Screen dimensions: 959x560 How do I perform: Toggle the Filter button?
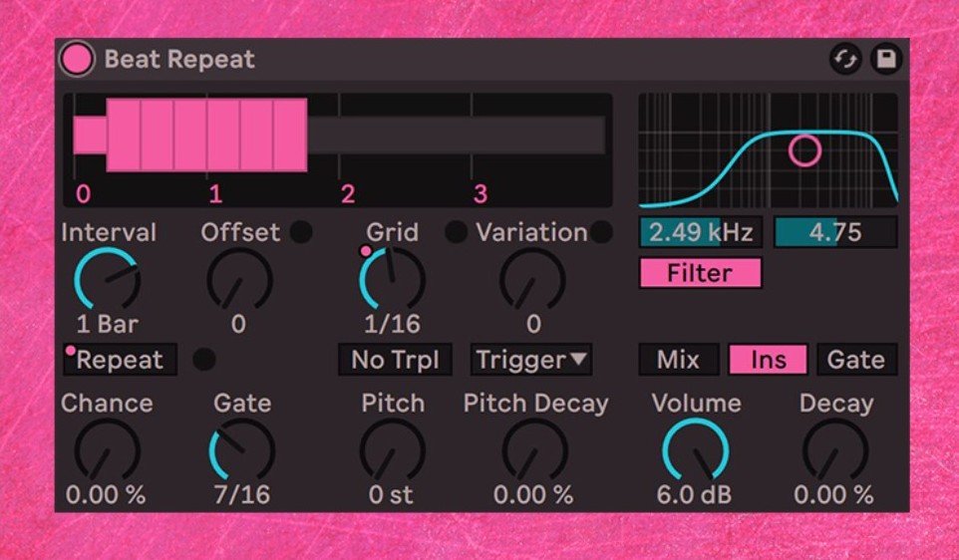tap(700, 273)
